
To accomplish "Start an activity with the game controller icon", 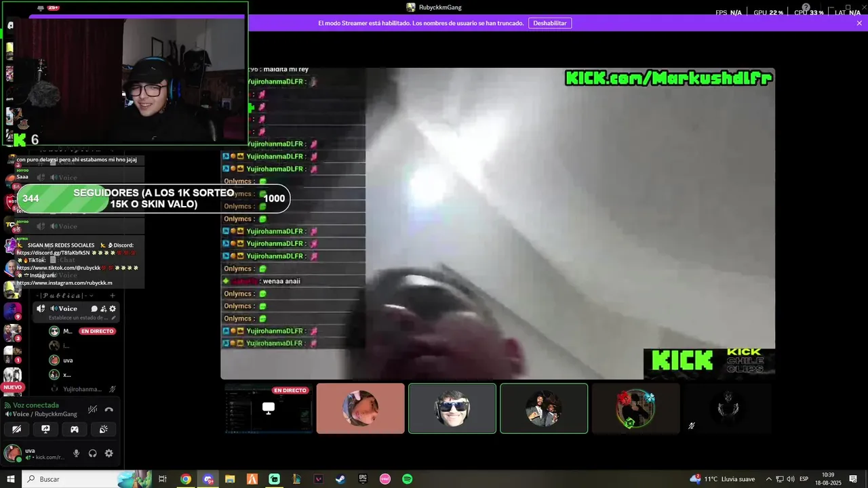I will point(75,429).
